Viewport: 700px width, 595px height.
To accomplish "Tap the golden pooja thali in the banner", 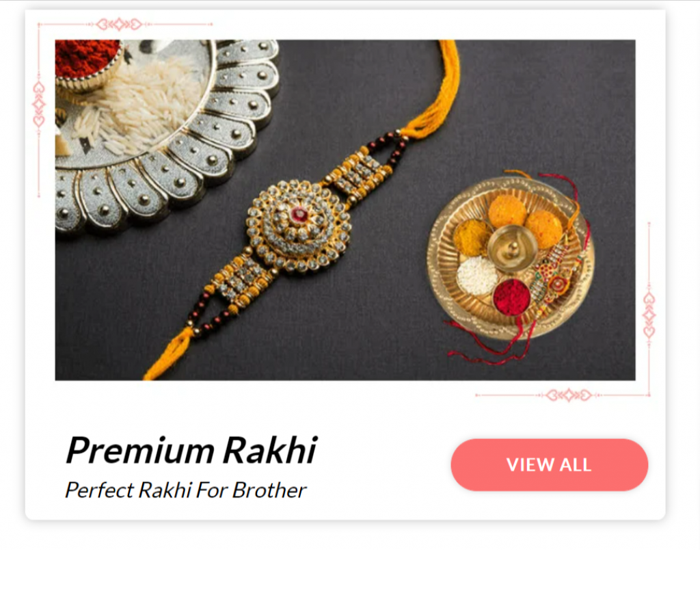I will pyautogui.click(x=510, y=258).
